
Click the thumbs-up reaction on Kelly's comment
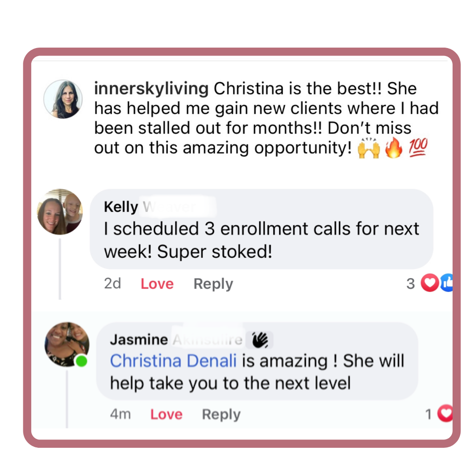(447, 283)
